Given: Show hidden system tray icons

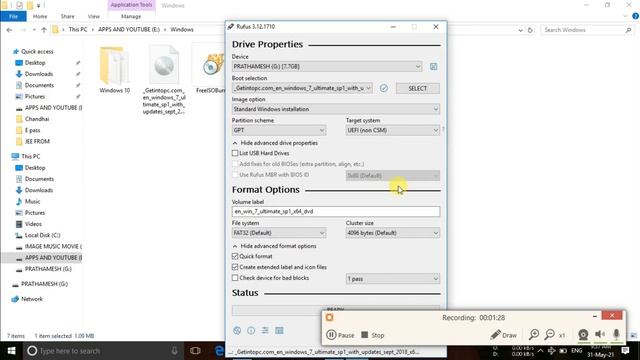Looking at the screenshot, I should 540,351.
